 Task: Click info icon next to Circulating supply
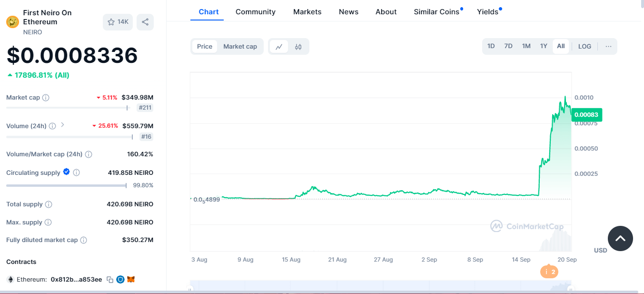[76, 172]
